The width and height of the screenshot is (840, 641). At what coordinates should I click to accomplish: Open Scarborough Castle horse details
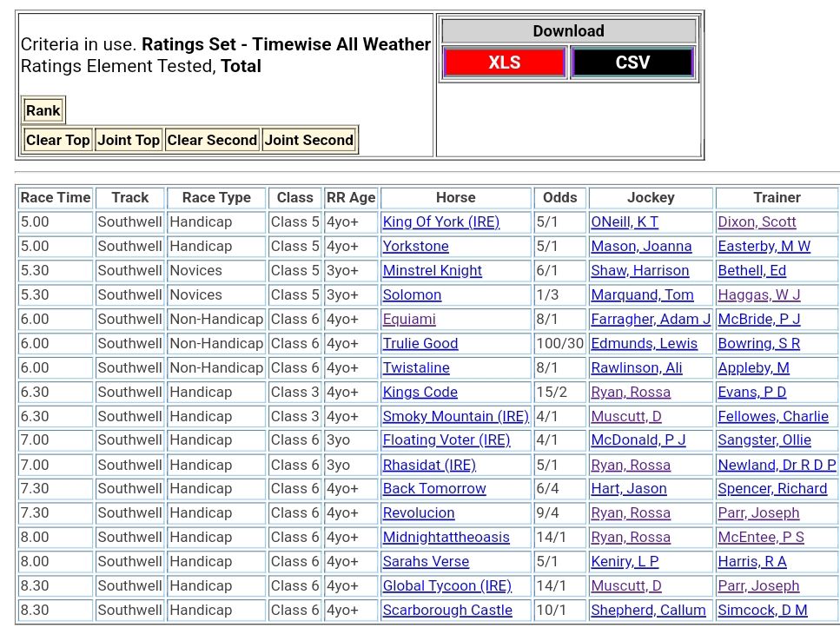(447, 611)
